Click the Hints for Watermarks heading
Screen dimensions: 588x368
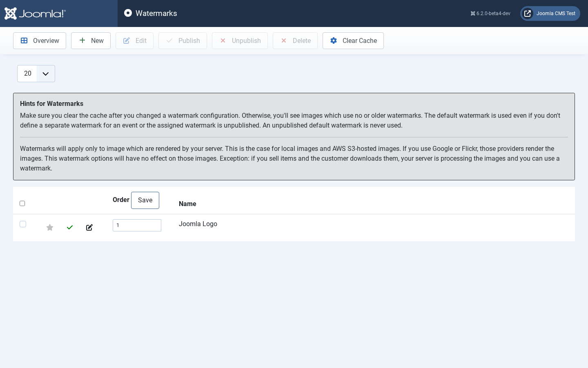[51, 104]
